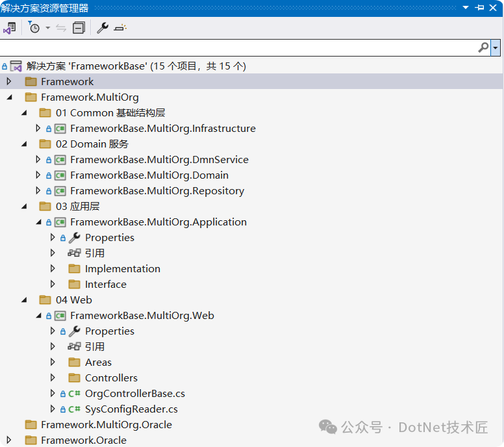Viewport: 504px width, 447px height.
Task: Select the Controllers folder
Action: click(x=111, y=378)
